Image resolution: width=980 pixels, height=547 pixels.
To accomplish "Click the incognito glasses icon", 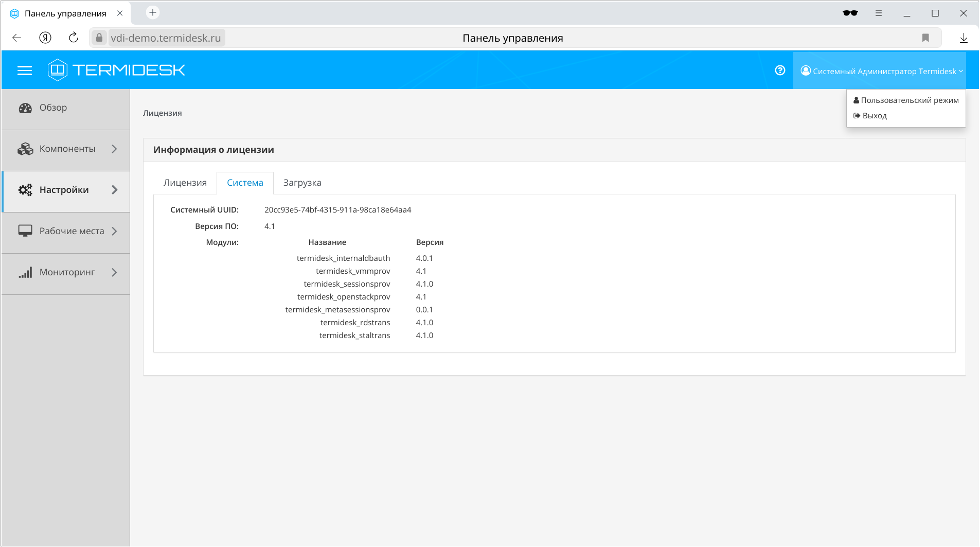I will [850, 13].
